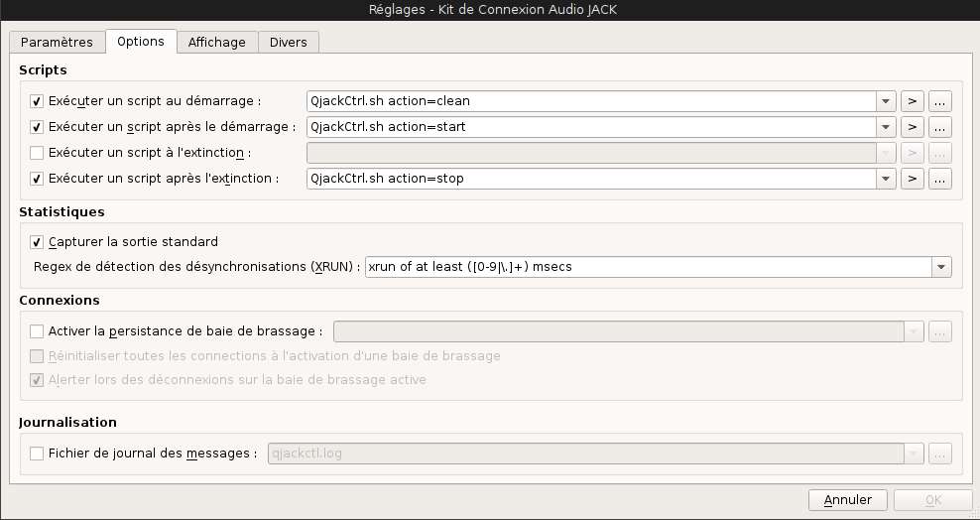The height and width of the screenshot is (520, 980).
Task: Open the "action=stop" script dropdown arrow
Action: click(x=886, y=179)
